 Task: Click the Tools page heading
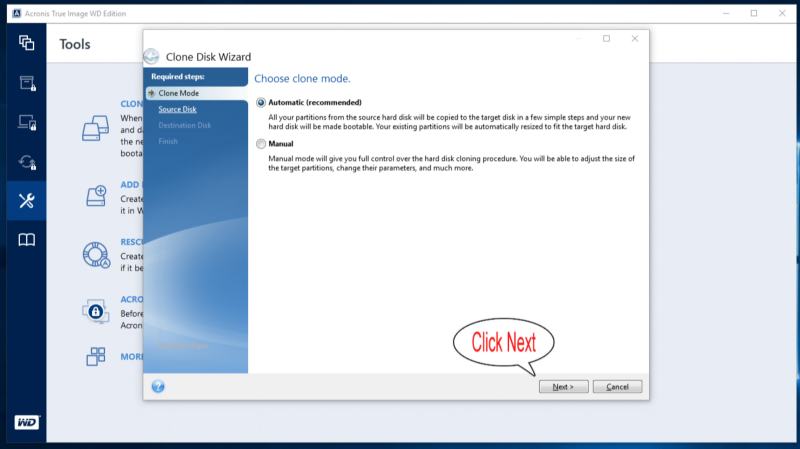pyautogui.click(x=74, y=44)
